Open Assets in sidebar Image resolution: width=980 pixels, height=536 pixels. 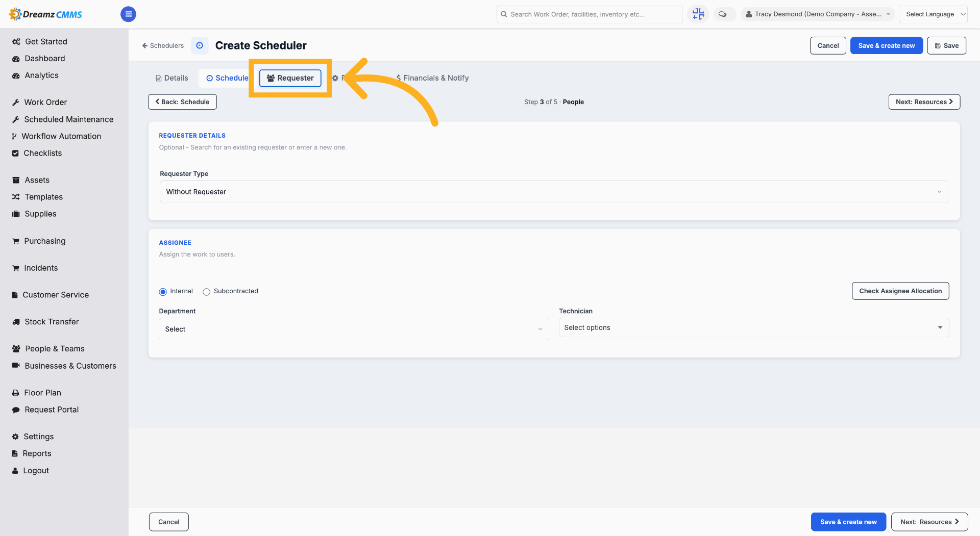pyautogui.click(x=31, y=180)
